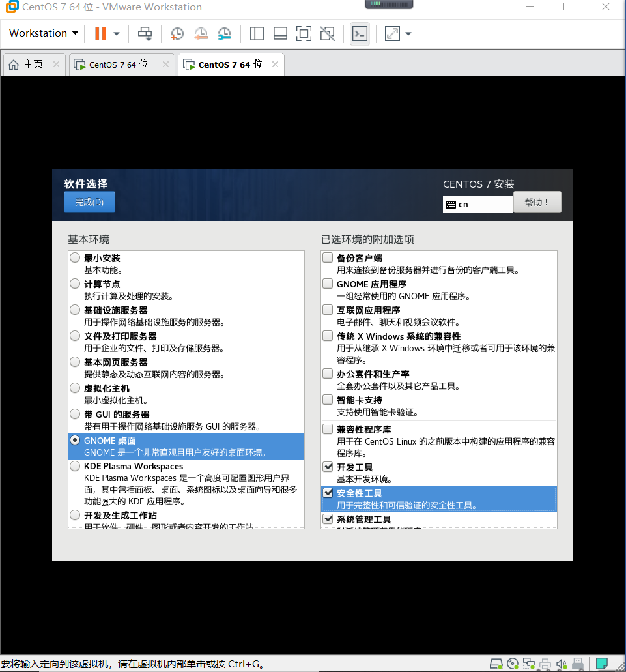This screenshot has height=672, width=626.
Task: Select the active CentOS 7 64 位 tab
Action: [x=231, y=65]
